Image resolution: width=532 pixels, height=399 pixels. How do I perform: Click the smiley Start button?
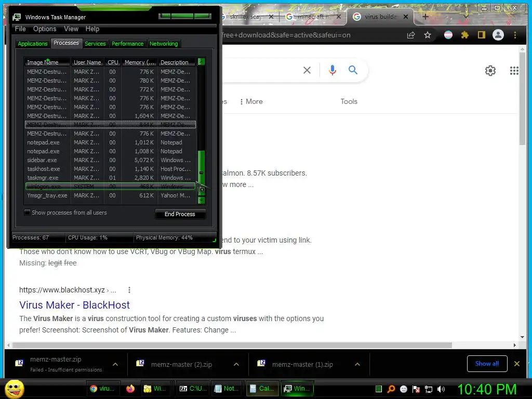coord(15,389)
